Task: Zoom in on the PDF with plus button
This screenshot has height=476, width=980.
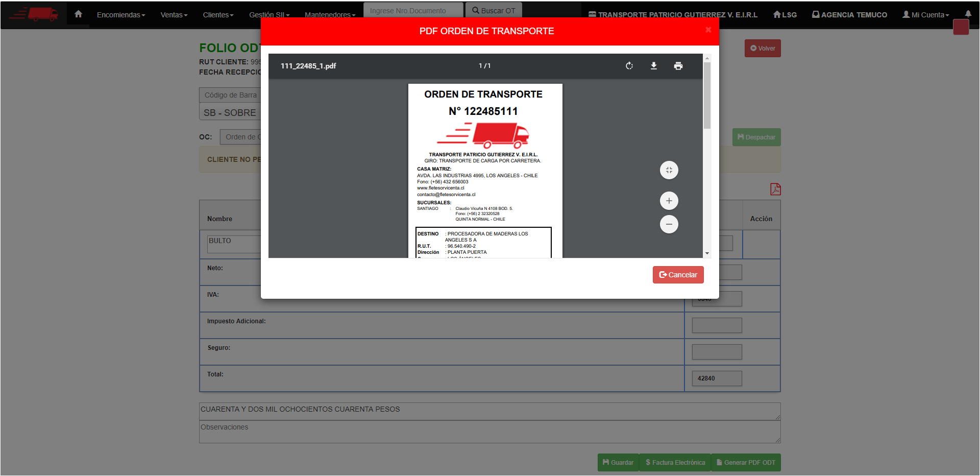Action: 669,201
